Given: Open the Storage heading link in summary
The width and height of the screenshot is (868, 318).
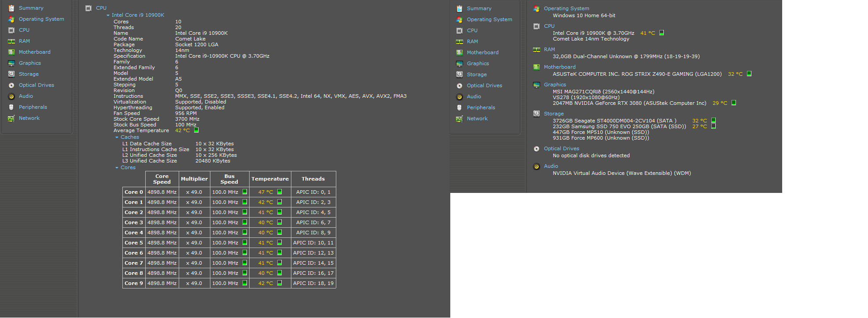Looking at the screenshot, I should pos(554,114).
